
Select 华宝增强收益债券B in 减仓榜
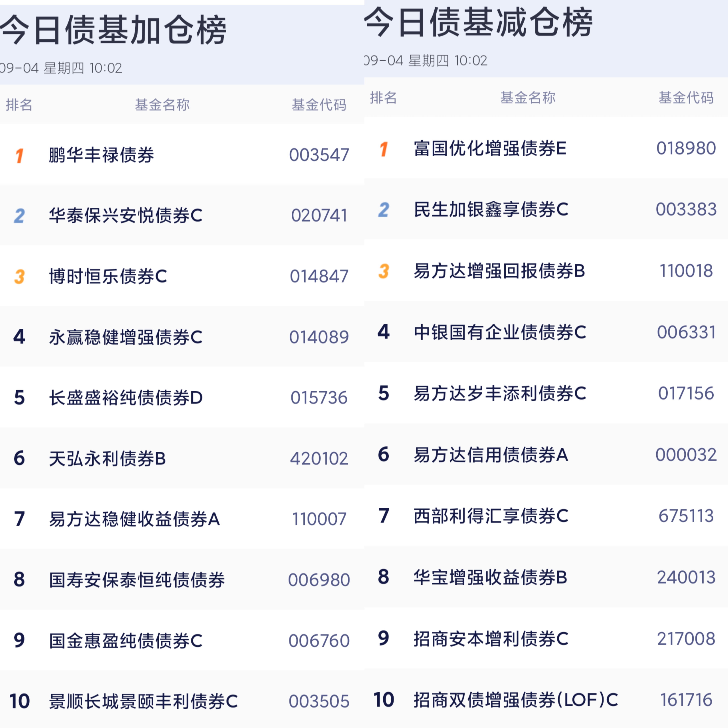click(x=491, y=577)
